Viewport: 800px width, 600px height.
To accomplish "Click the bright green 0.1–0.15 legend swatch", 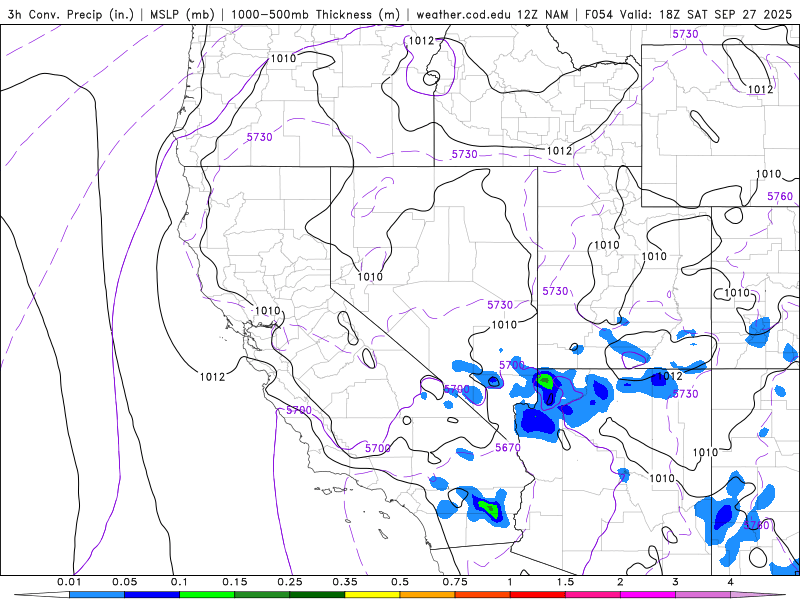I will click(x=207, y=594).
